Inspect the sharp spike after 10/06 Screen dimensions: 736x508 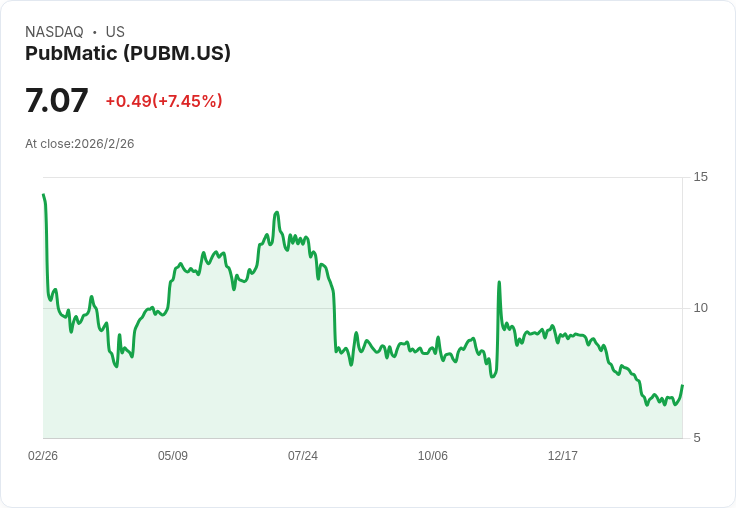pyautogui.click(x=499, y=283)
